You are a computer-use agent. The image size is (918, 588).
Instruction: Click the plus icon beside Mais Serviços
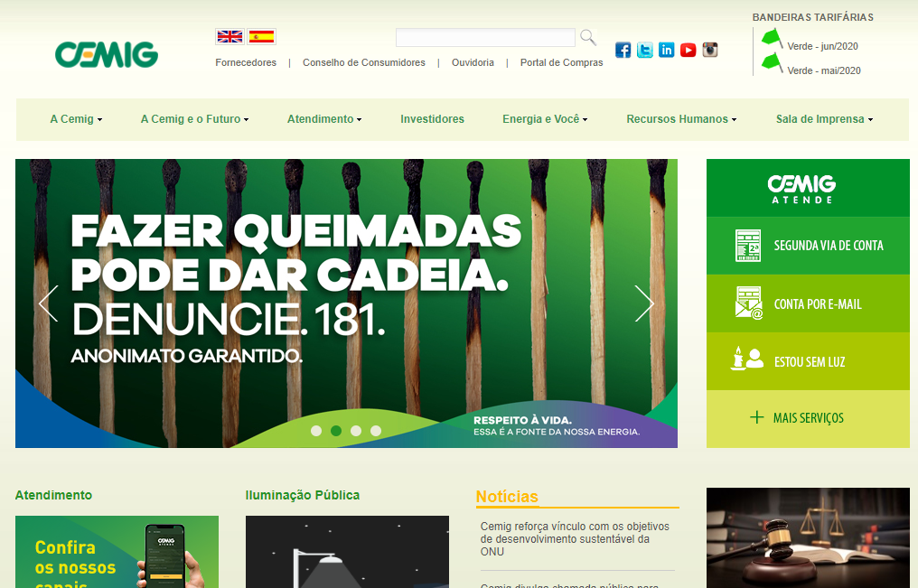coord(756,417)
